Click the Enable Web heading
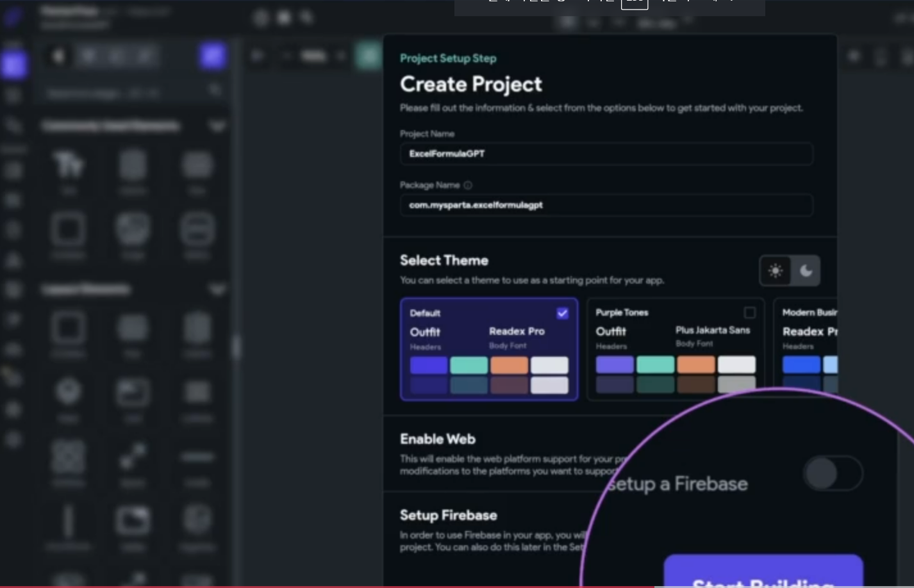 438,439
